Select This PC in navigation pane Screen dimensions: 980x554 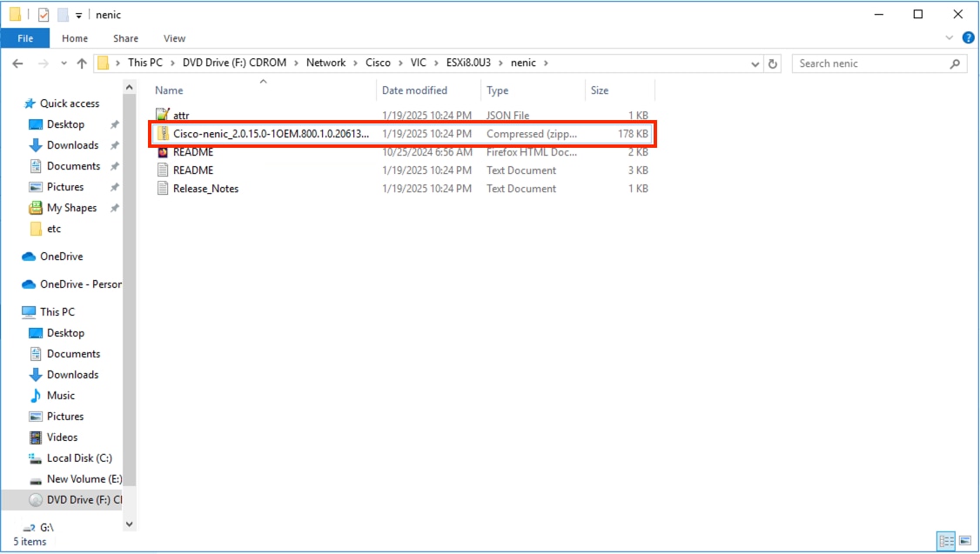[x=57, y=311]
